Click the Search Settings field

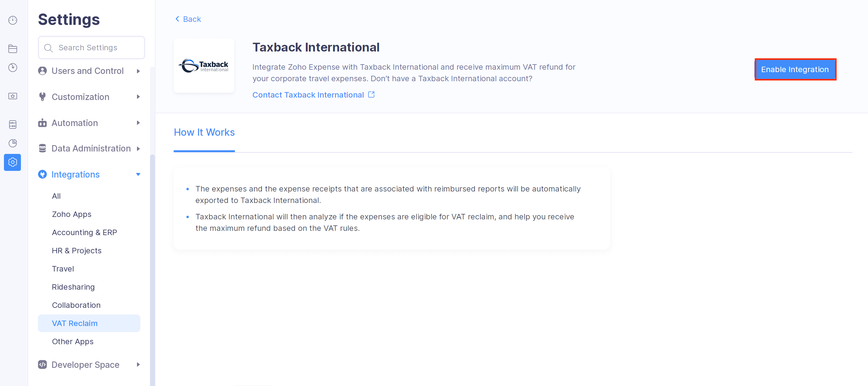point(92,48)
